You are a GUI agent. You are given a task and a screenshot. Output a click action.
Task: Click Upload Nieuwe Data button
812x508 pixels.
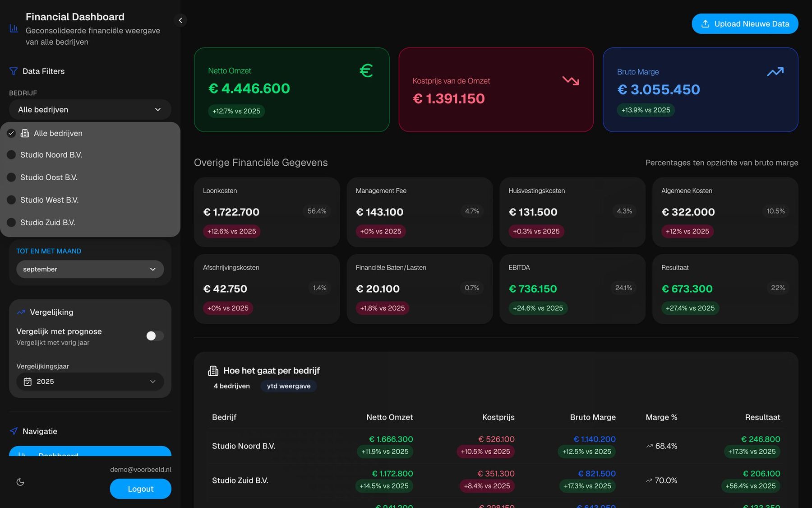tap(745, 24)
